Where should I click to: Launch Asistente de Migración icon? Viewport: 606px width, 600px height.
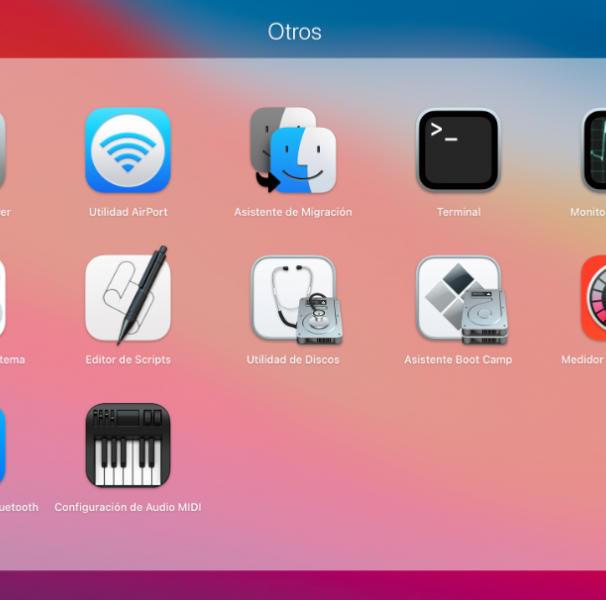[x=293, y=150]
